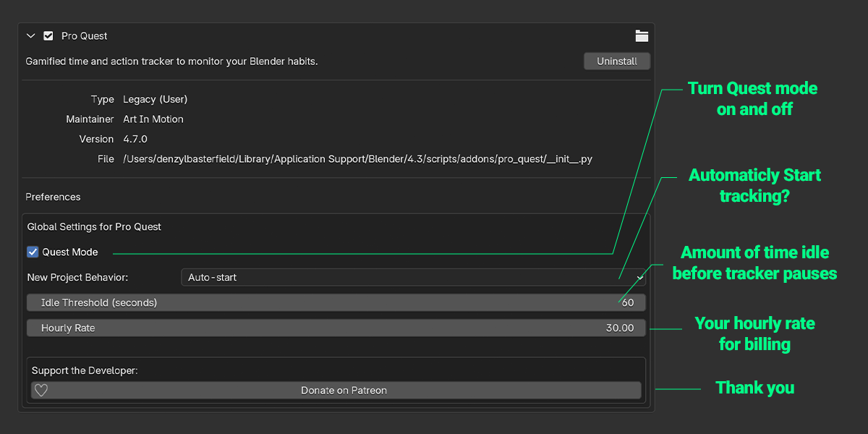This screenshot has width=868, height=434.
Task: Click the Idle Threshold seconds slider
Action: pyautogui.click(x=336, y=302)
